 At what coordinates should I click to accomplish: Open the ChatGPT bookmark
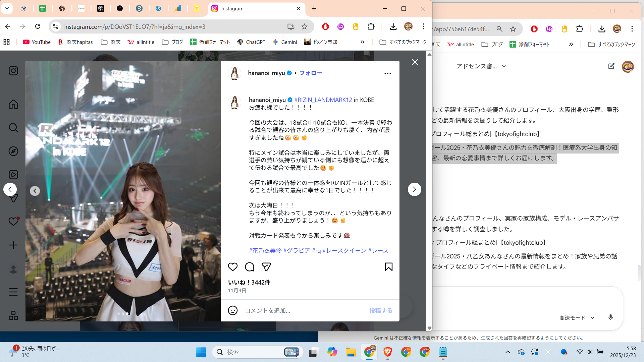[x=251, y=42]
